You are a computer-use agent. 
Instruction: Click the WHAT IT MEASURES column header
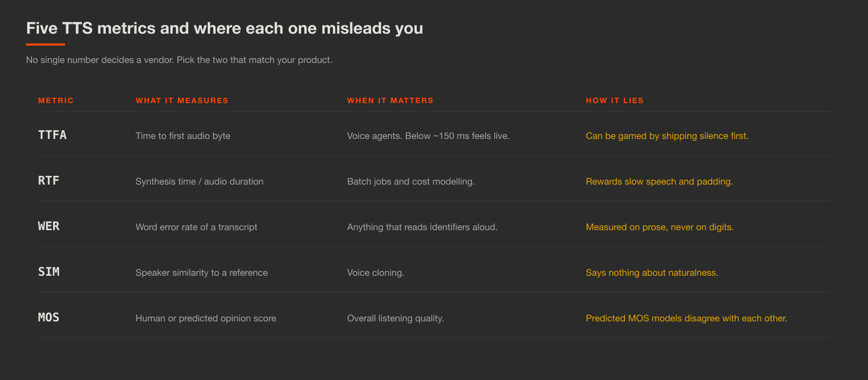[x=182, y=100]
